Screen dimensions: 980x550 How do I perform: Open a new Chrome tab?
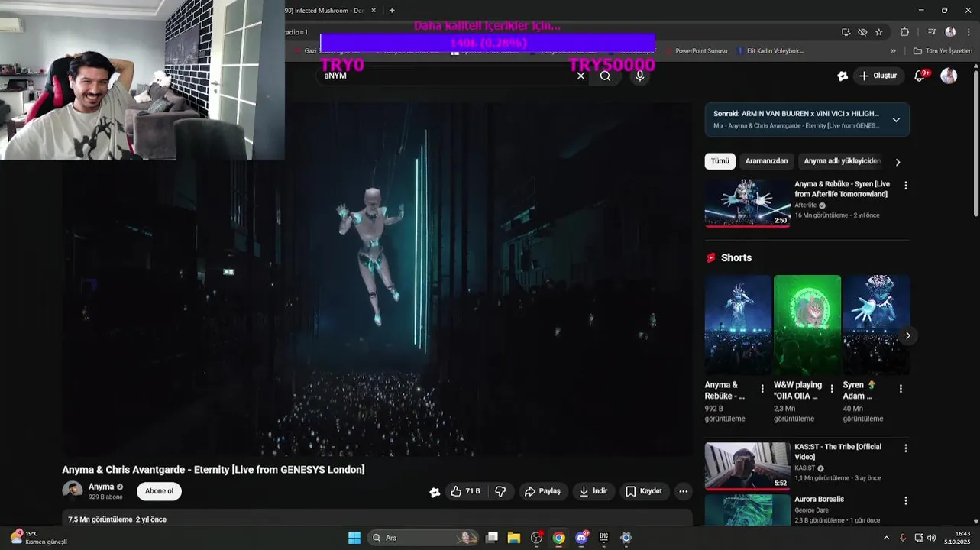tap(392, 10)
